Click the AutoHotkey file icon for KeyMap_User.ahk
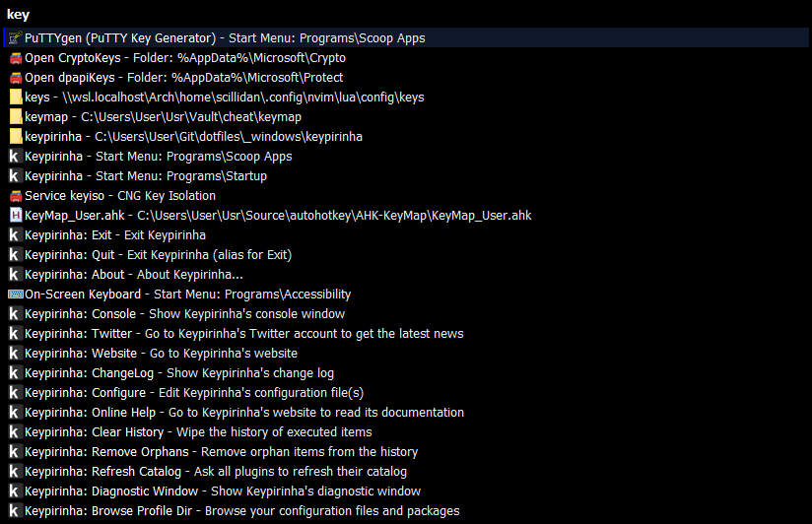 click(16, 215)
